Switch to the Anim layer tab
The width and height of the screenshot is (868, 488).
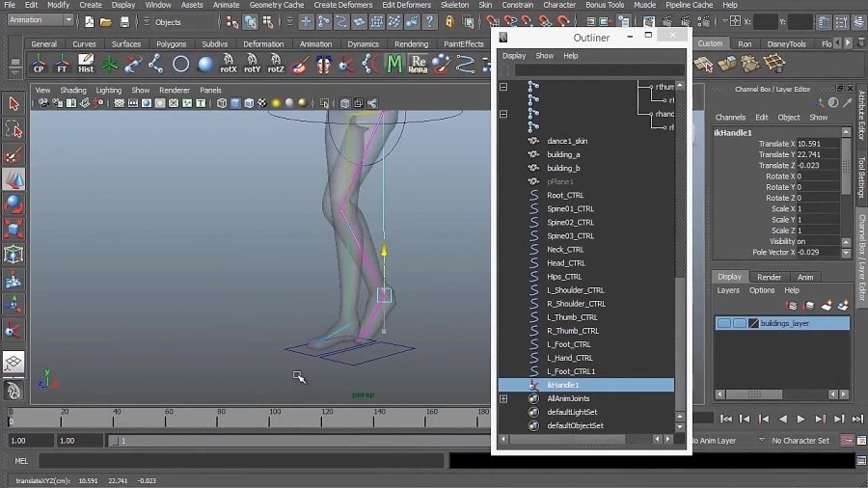(805, 277)
